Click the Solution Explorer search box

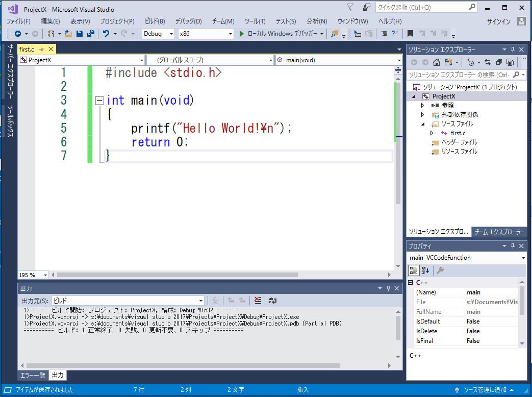pyautogui.click(x=466, y=75)
